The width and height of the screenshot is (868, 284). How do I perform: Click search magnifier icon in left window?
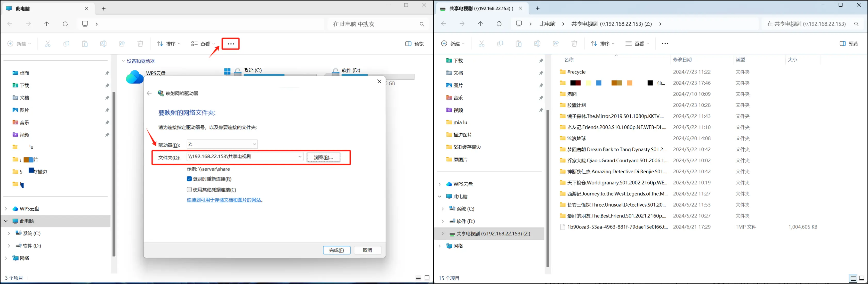pos(422,24)
